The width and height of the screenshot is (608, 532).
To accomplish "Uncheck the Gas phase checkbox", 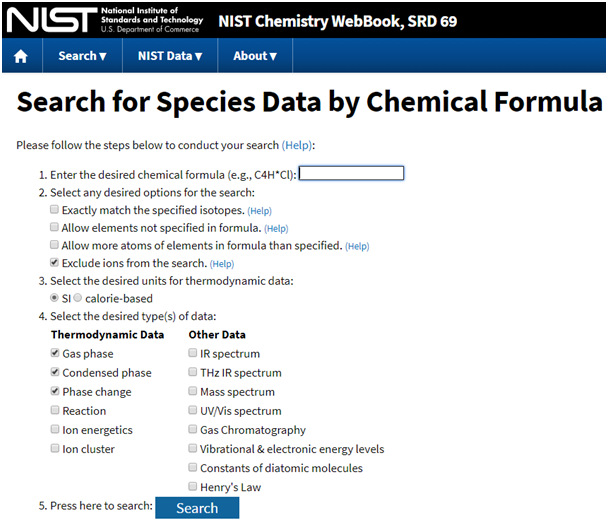I will point(55,354).
